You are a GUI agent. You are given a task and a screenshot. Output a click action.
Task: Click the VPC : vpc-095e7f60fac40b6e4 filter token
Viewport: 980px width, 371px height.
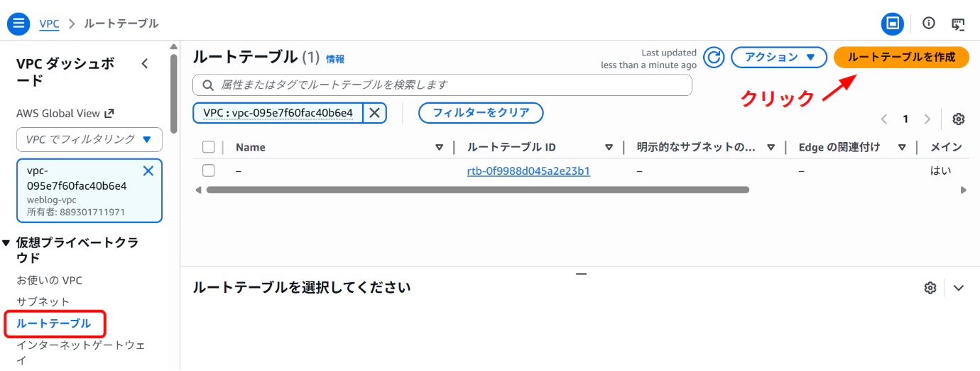click(x=278, y=113)
